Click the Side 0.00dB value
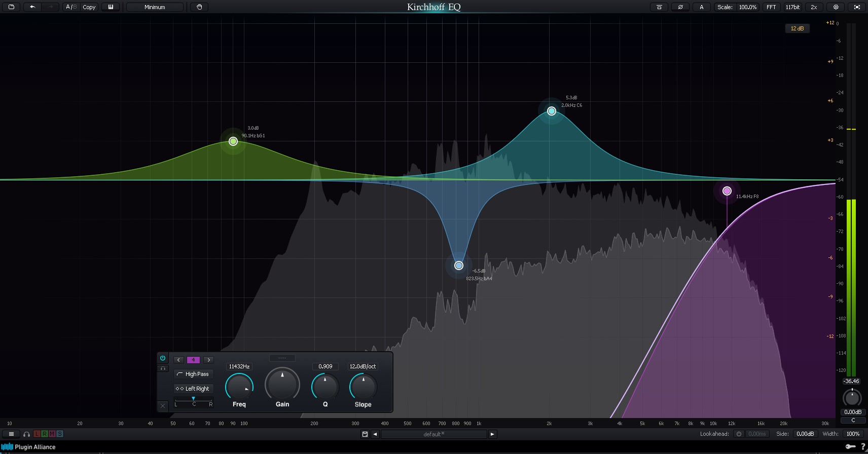 coord(805,434)
